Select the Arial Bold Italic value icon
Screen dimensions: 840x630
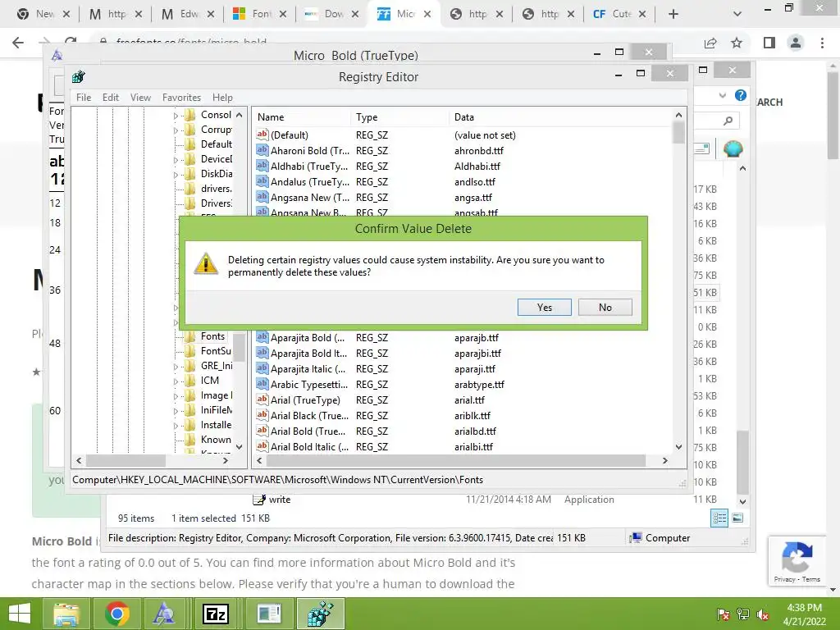coord(262,445)
